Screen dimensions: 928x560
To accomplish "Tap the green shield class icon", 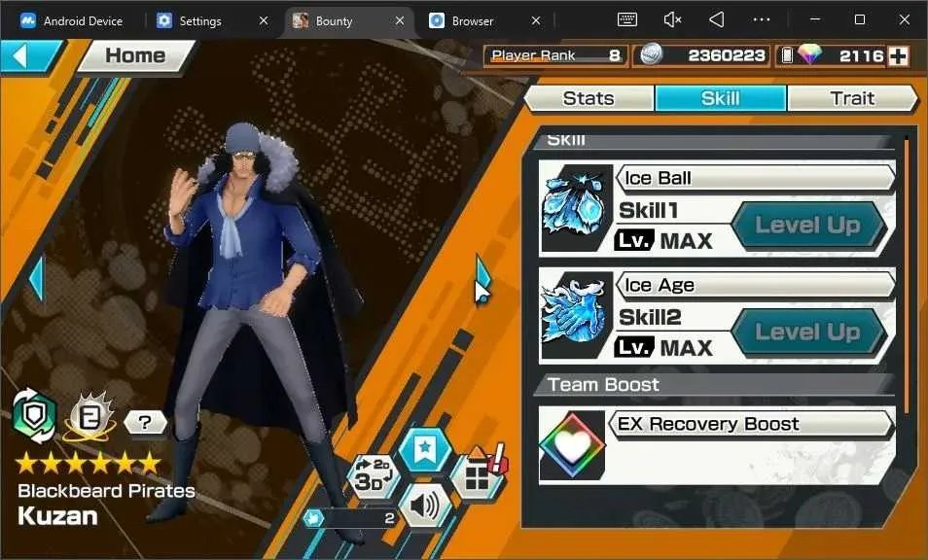I will pos(35,416).
